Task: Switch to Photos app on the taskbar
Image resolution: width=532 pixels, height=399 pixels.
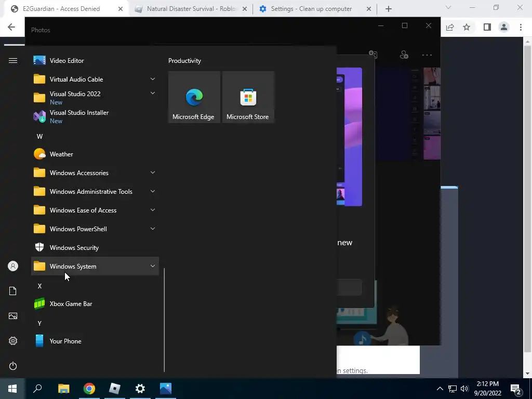Action: 166,389
